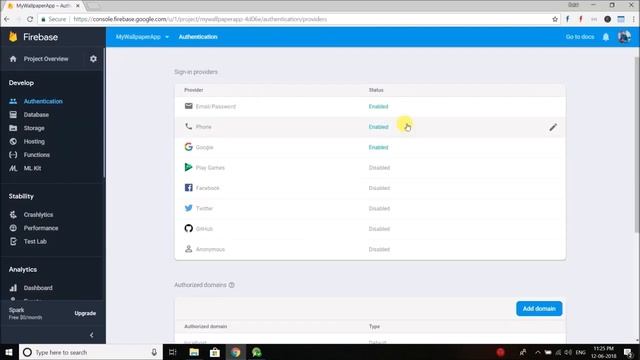Select GitHub provider row

coord(370,229)
